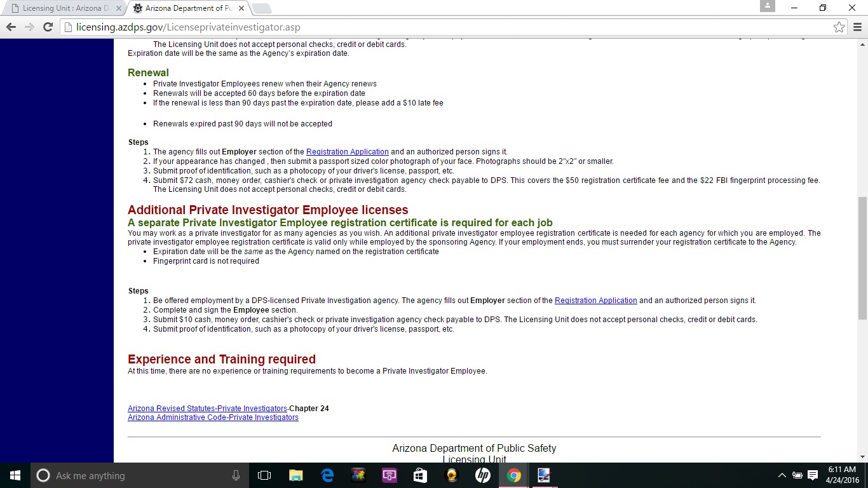Click 'Private Investigator Employees renew when their Agency renews'
The width and height of the screenshot is (868, 488).
pyautogui.click(x=265, y=84)
